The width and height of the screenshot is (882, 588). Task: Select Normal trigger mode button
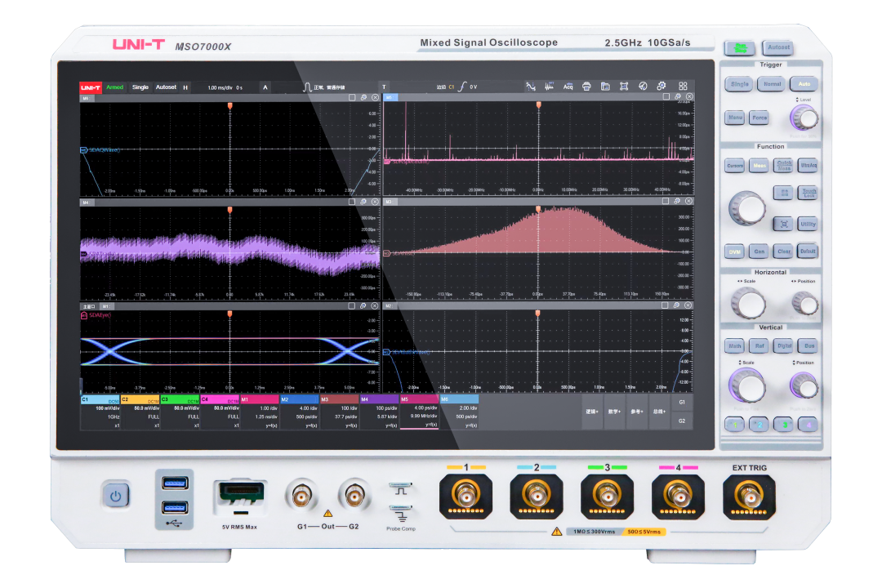tap(772, 84)
